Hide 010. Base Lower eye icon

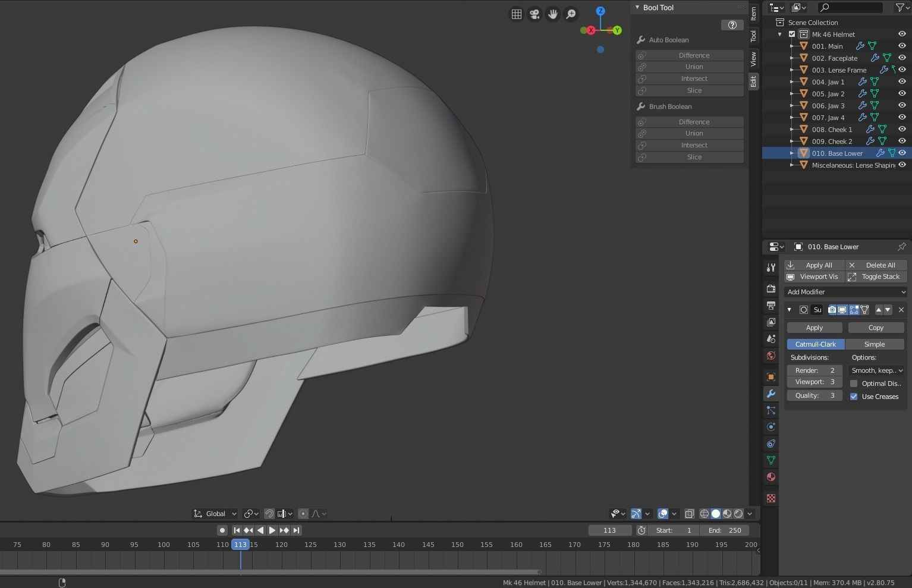click(902, 153)
